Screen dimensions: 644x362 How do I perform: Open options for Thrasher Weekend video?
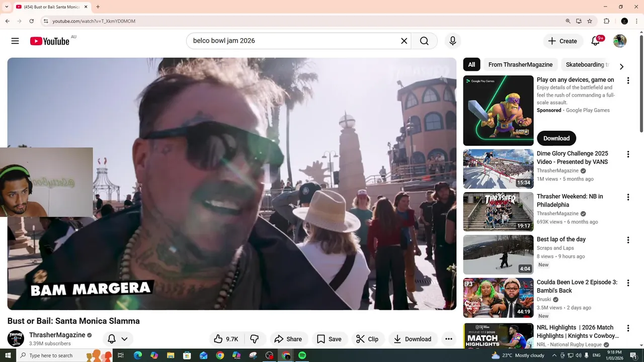628,197
